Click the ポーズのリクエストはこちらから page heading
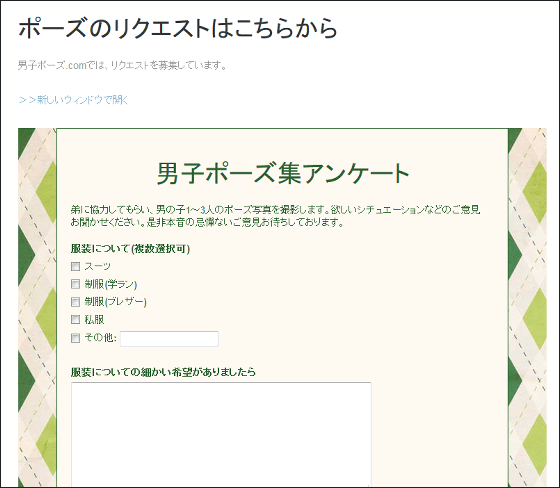560x488 pixels. (x=178, y=28)
